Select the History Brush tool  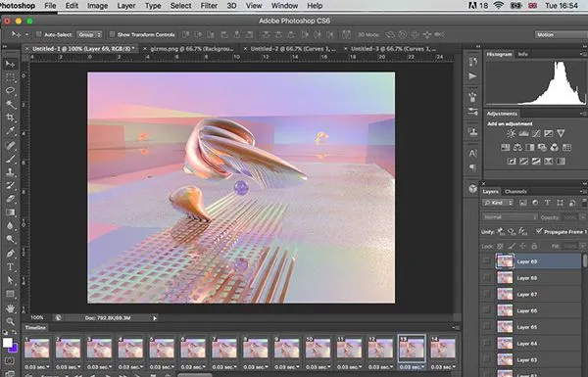tap(10, 185)
